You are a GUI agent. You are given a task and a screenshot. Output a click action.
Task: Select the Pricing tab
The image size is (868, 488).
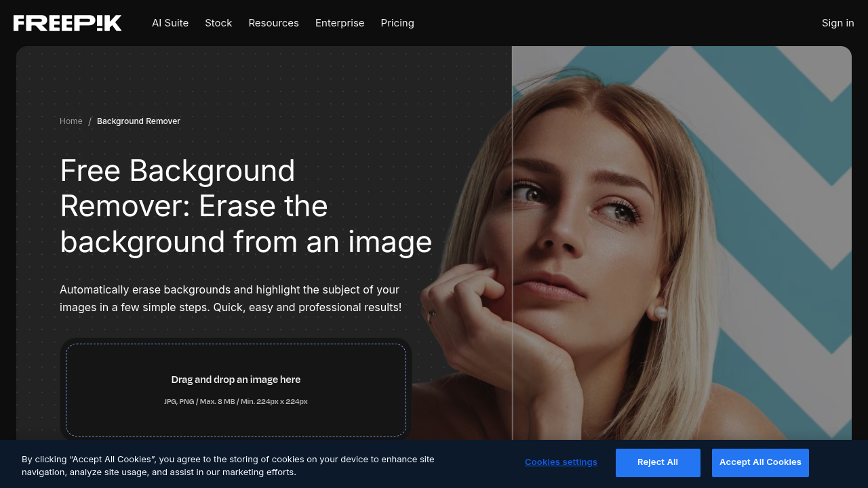click(397, 22)
